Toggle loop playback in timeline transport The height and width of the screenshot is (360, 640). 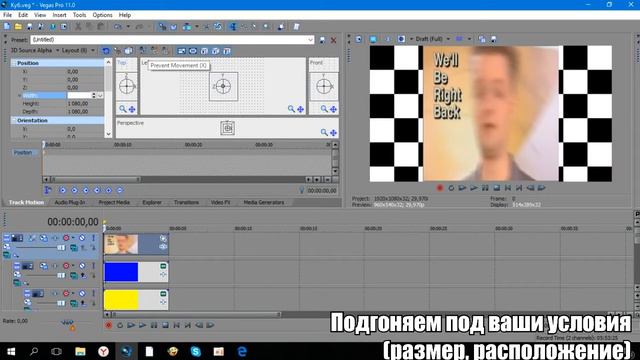tap(120, 325)
